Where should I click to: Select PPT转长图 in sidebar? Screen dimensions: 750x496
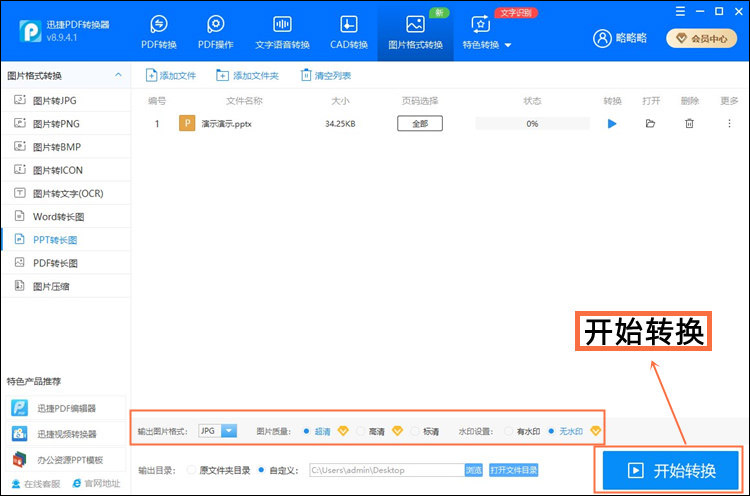(66, 240)
